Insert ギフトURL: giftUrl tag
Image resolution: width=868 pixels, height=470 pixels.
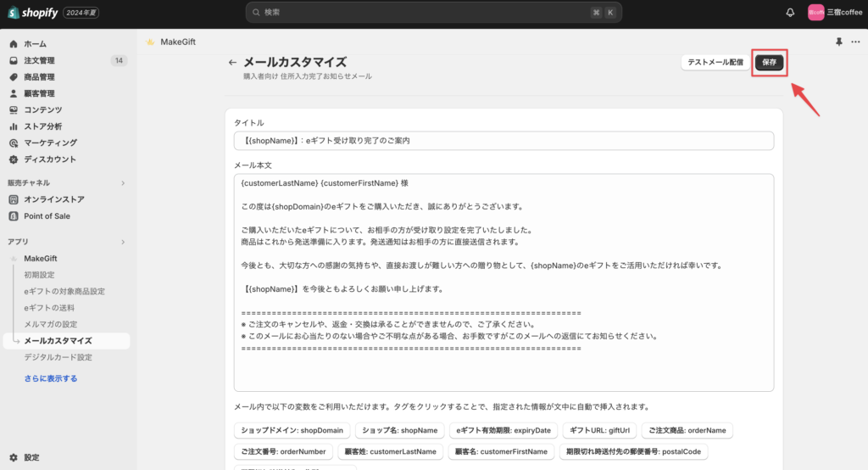[x=599, y=431]
